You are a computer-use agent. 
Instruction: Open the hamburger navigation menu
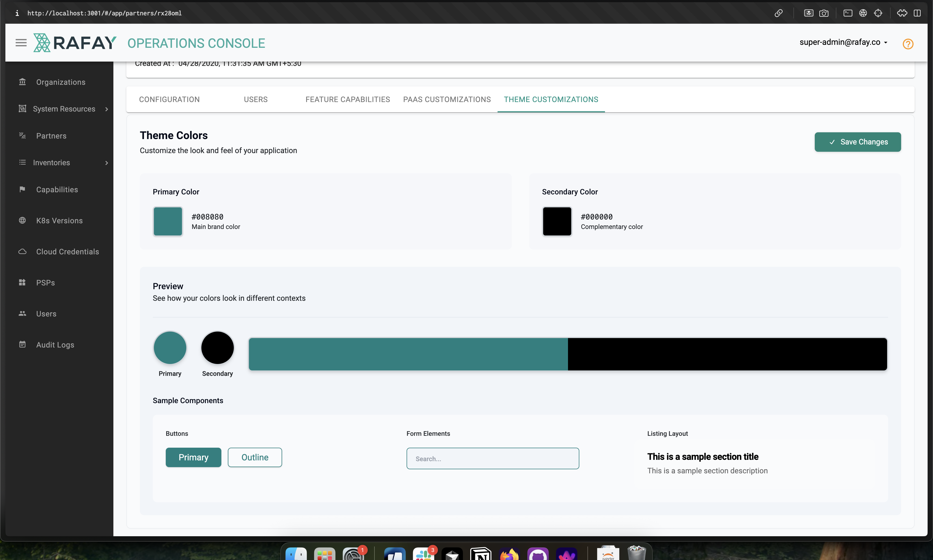[21, 43]
